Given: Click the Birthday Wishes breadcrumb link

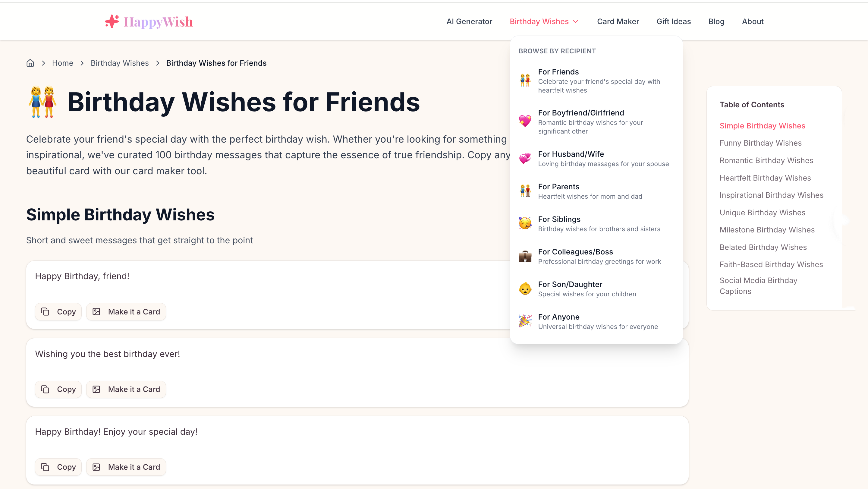Looking at the screenshot, I should (x=120, y=63).
